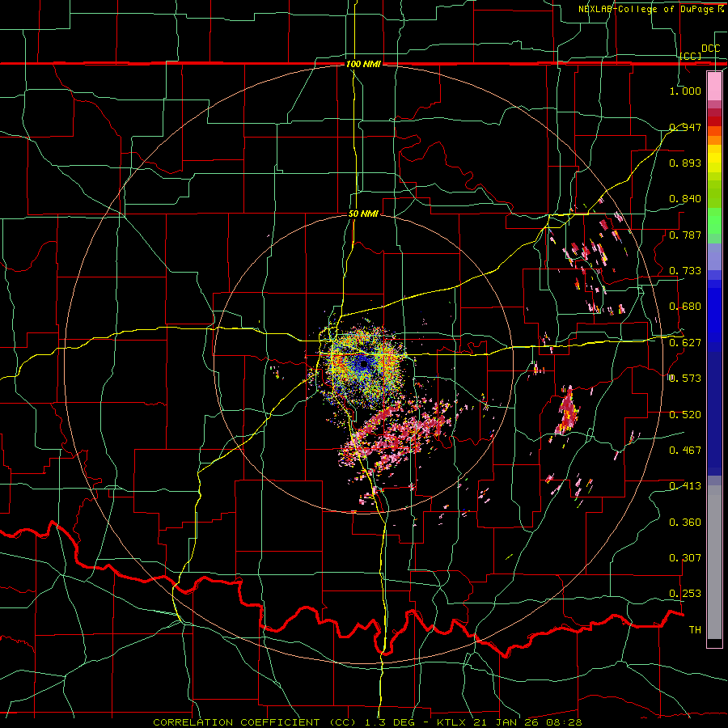This screenshot has height=728, width=728.
Task: Click the 0.787 legend value
Action: [x=685, y=235]
